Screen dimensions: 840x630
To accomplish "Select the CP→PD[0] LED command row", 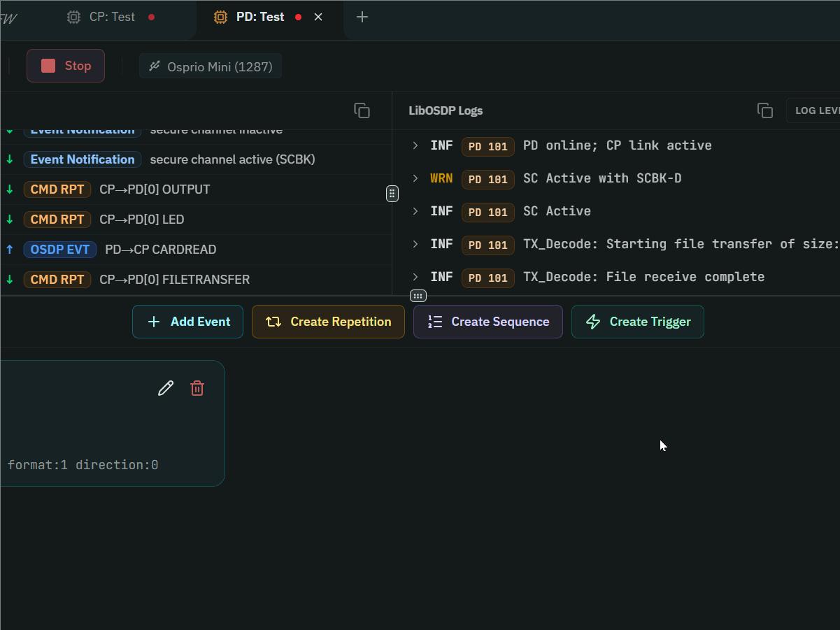I will pos(196,220).
